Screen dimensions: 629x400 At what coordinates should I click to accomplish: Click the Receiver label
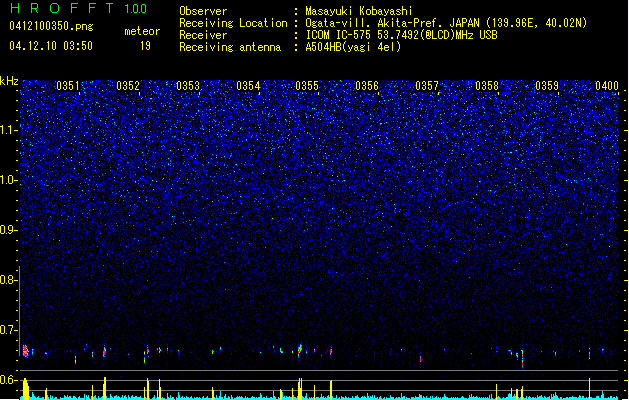pos(203,35)
